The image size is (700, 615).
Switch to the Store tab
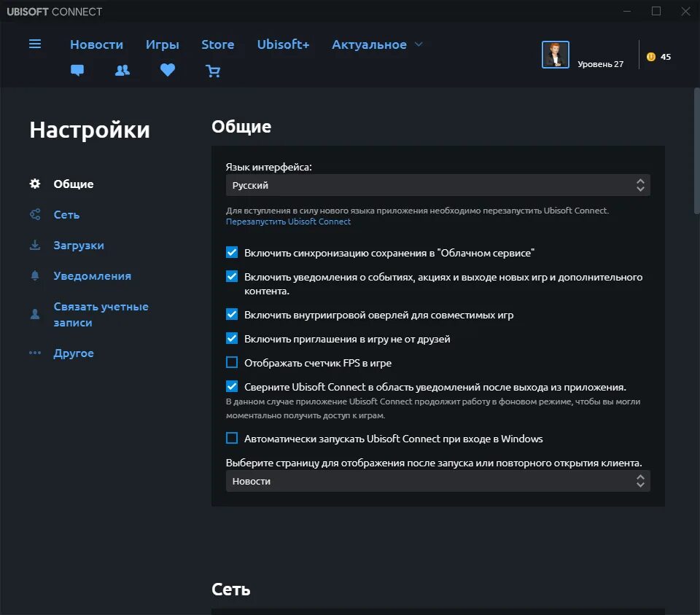218,44
